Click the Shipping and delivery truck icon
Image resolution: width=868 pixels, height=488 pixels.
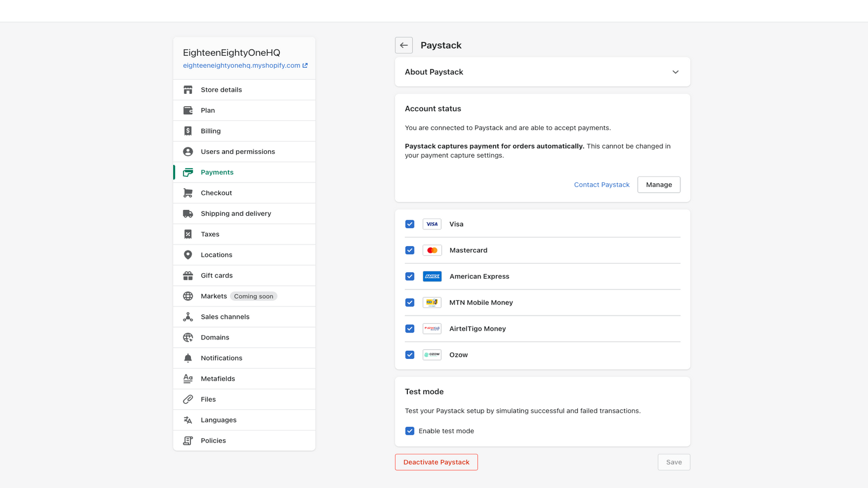click(188, 214)
